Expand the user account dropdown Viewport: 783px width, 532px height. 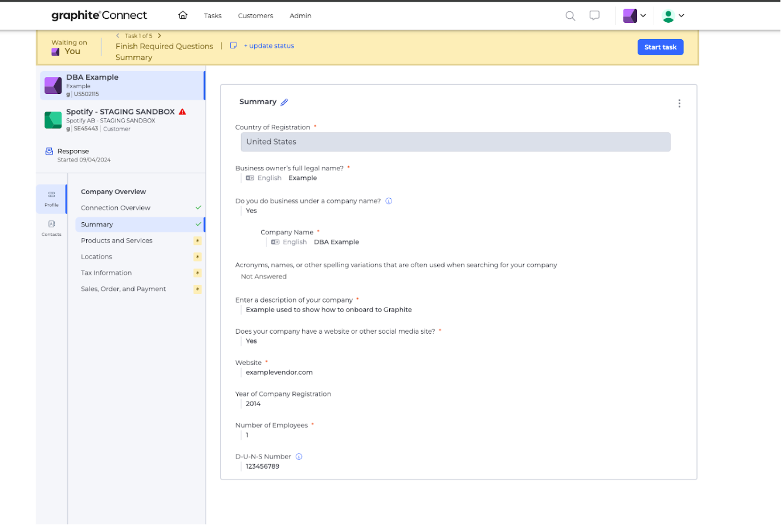point(673,16)
